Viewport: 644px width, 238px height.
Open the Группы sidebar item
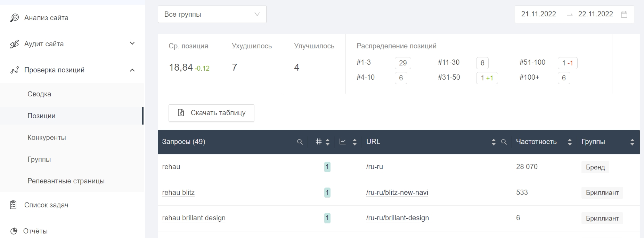point(39,159)
